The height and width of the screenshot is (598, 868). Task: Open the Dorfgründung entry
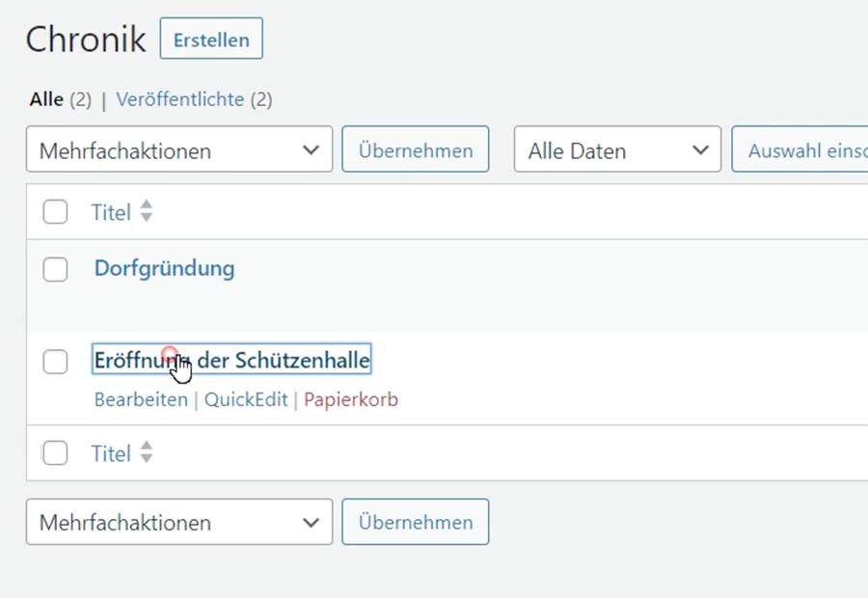pos(164,268)
